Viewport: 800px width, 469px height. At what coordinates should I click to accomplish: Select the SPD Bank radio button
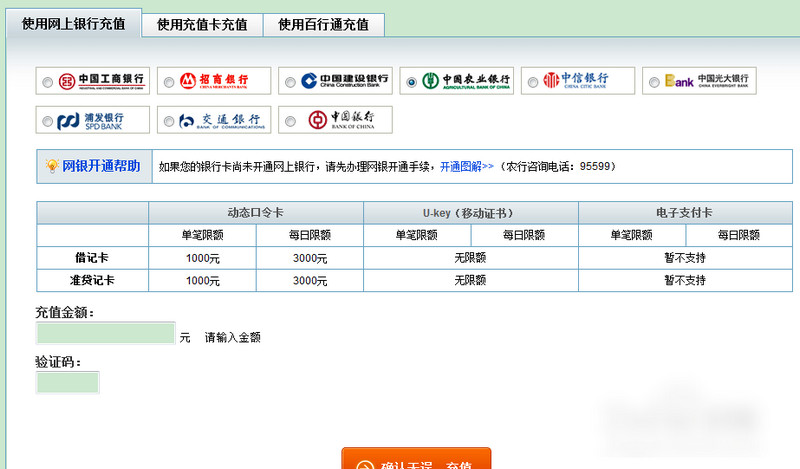pos(46,121)
